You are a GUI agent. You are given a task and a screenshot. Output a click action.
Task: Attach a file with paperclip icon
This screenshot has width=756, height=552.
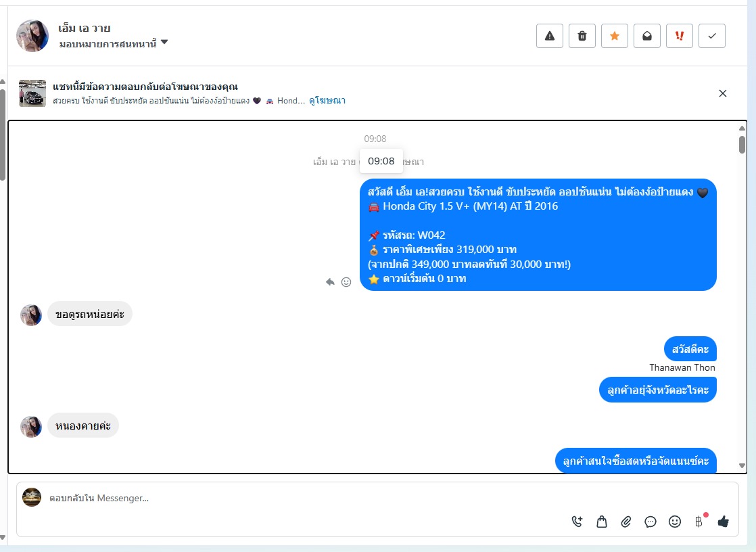tap(625, 522)
